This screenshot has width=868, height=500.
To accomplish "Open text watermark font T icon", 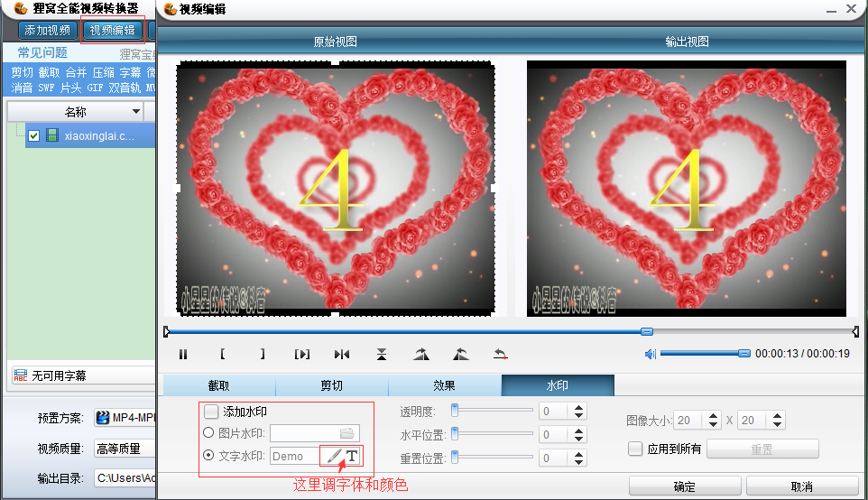I will click(x=352, y=457).
